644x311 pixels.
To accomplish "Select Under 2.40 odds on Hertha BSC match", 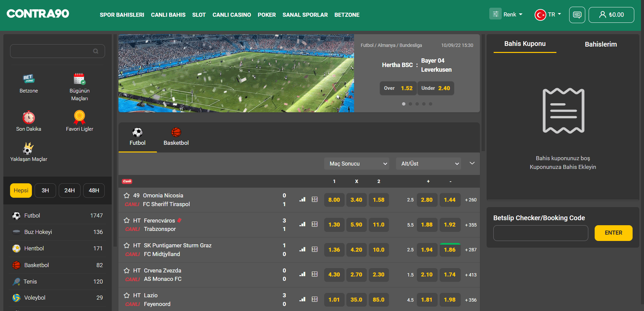I will pyautogui.click(x=436, y=88).
